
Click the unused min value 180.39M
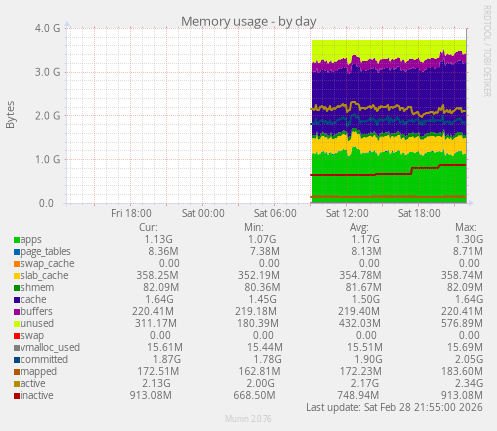(258, 323)
